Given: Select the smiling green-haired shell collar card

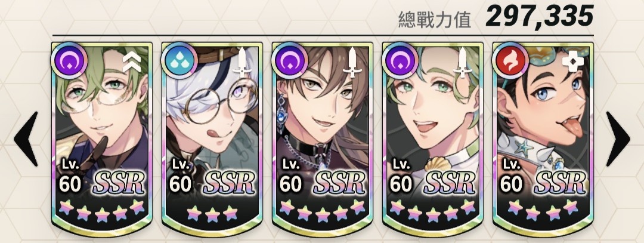Looking at the screenshot, I should tap(432, 139).
